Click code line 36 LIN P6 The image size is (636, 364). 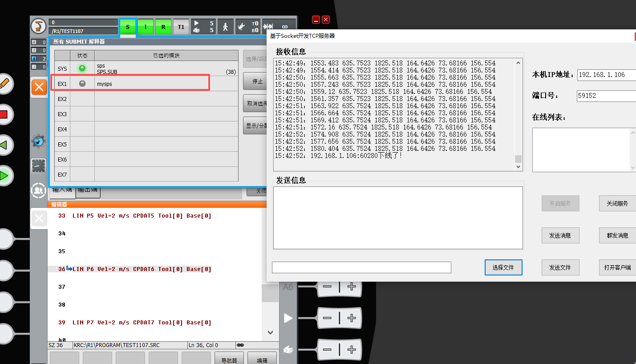(x=142, y=269)
